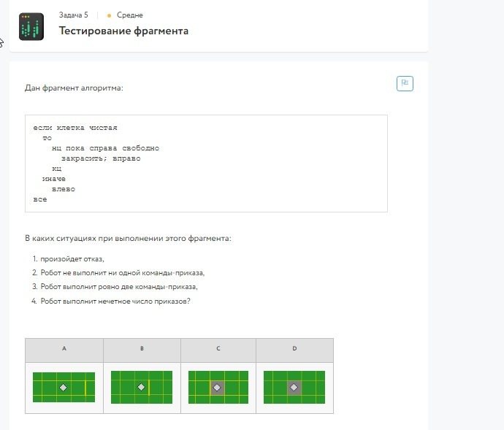The image size is (504, 430).
Task: Click the 'Средне' difficulty label
Action: [x=130, y=15]
